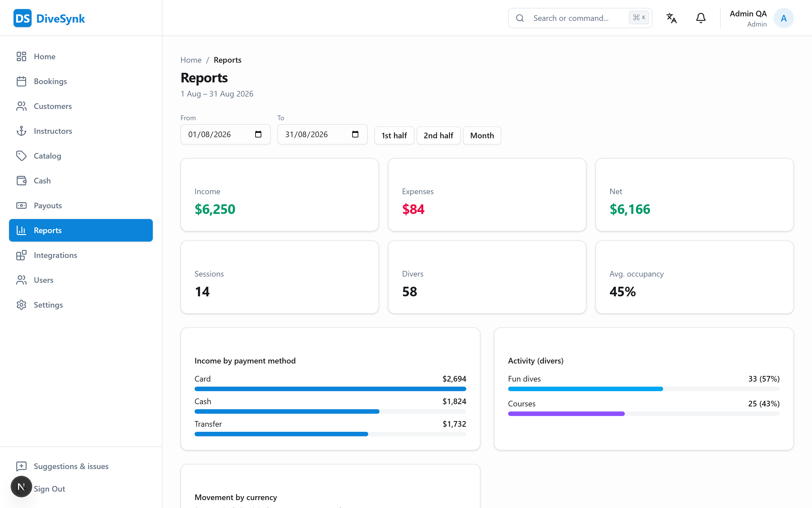Click the Users people icon in sidebar

pyautogui.click(x=21, y=280)
